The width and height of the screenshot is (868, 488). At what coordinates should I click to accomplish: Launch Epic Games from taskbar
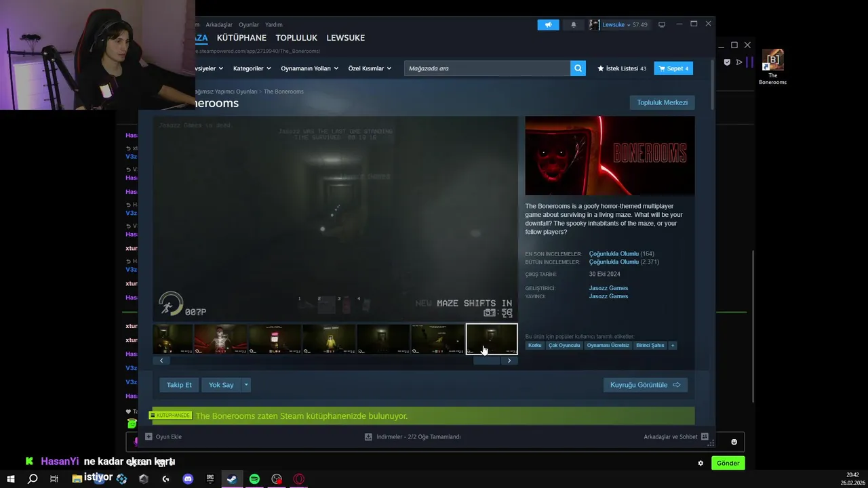210,479
